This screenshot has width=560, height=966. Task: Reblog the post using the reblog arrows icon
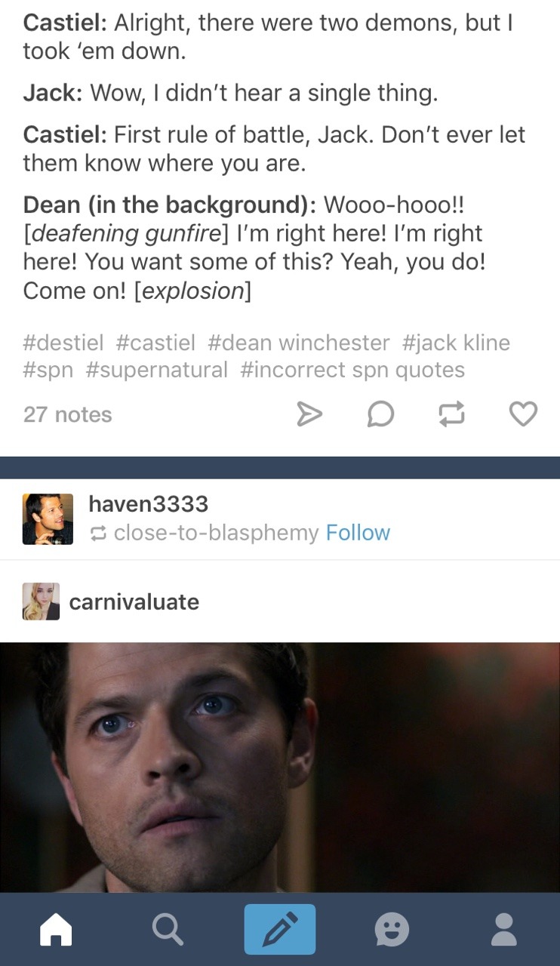tap(451, 414)
